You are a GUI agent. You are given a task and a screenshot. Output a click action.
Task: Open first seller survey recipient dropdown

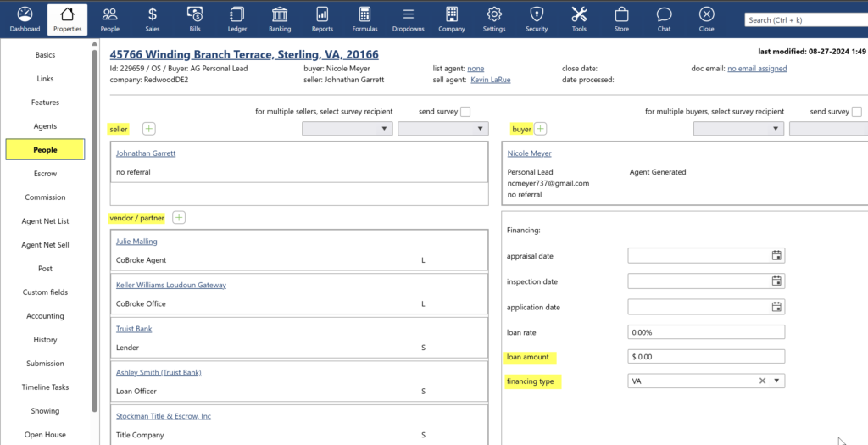(347, 129)
